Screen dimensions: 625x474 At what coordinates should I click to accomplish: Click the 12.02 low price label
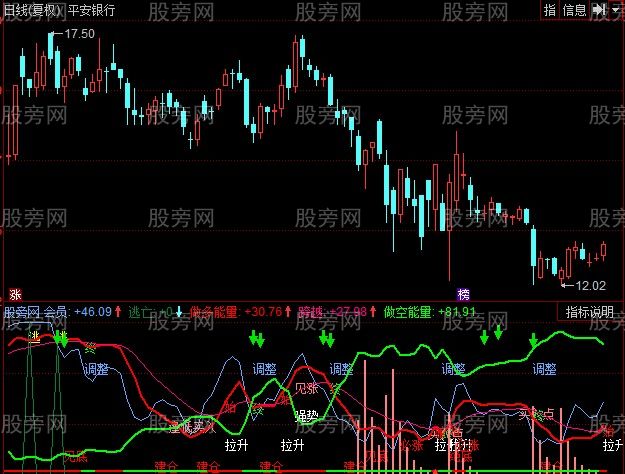tap(590, 285)
